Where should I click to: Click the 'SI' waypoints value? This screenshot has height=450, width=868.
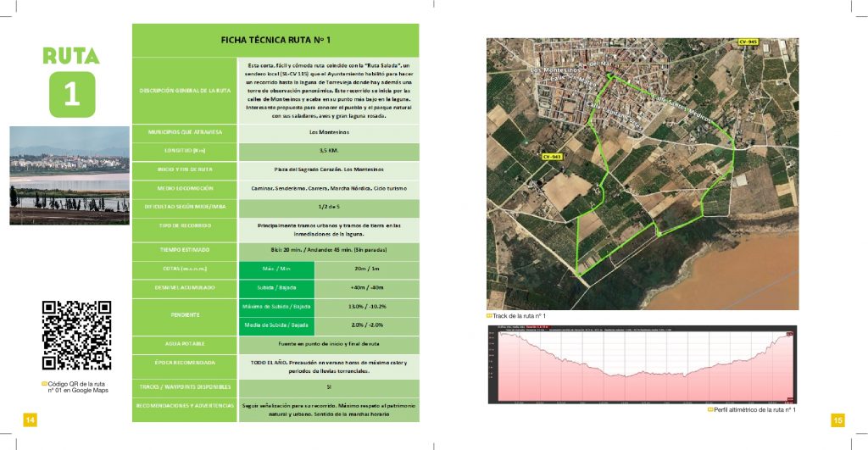click(329, 387)
